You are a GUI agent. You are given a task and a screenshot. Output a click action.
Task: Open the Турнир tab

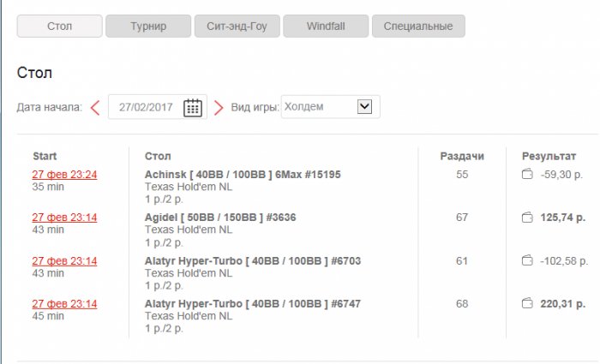point(148,26)
